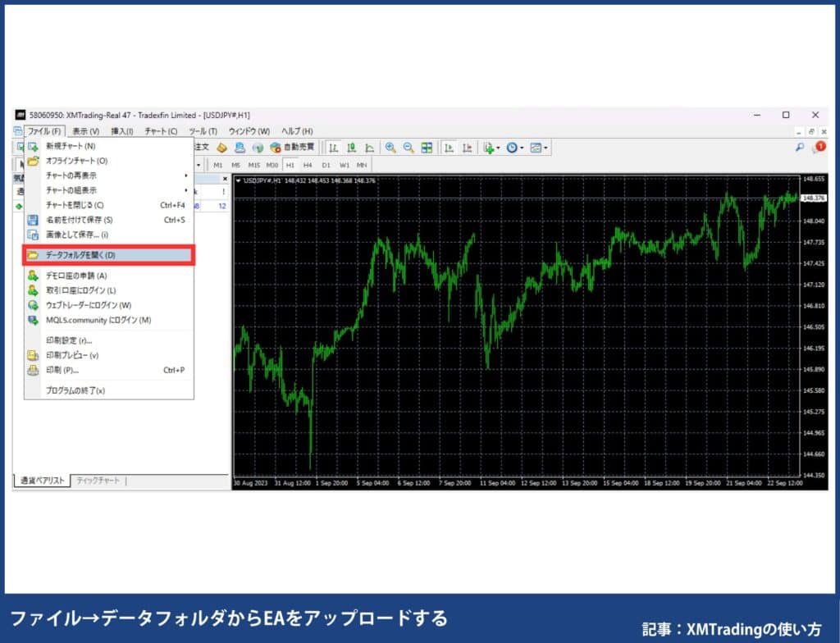Select the M15 timeframe button
Screen dimensions: 840x643
pyautogui.click(x=254, y=165)
